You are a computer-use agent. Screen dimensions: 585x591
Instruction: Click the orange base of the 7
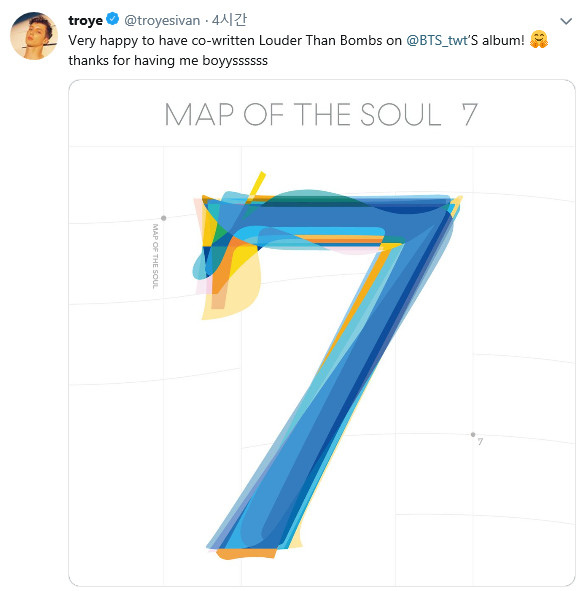click(246, 553)
